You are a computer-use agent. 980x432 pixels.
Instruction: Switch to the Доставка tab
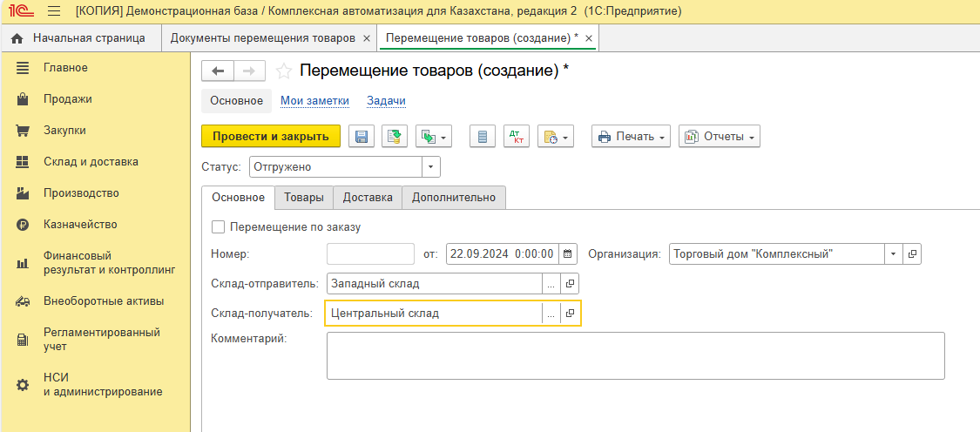(368, 198)
